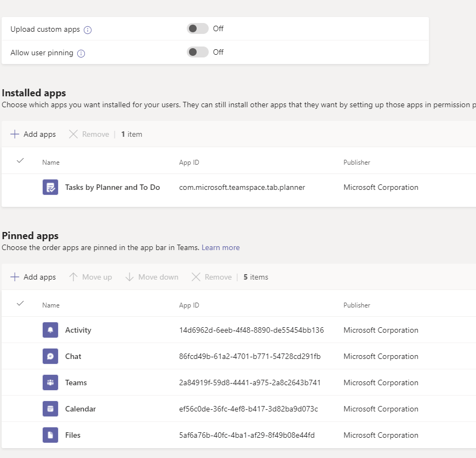
Task: Click the Chat app icon
Action: 50,356
